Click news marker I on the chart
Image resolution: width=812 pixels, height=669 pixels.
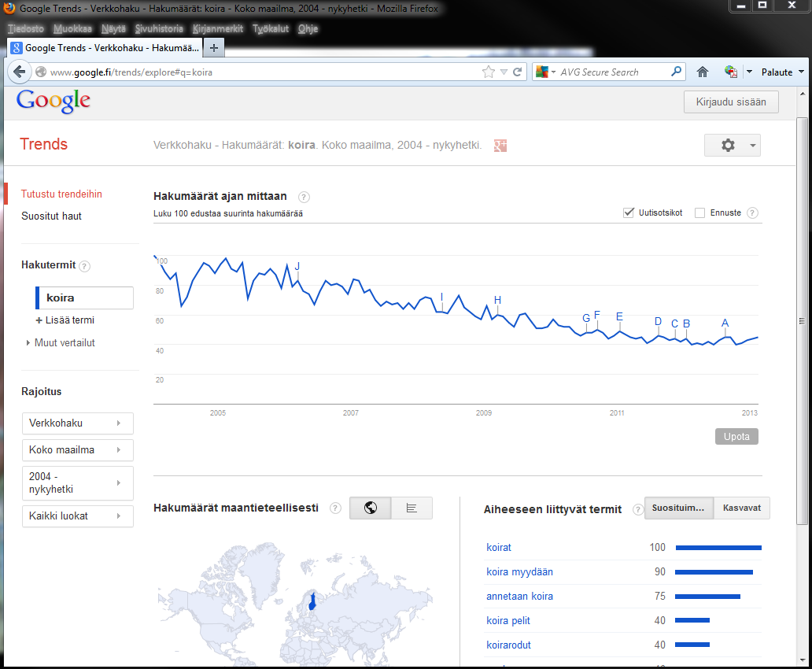point(441,297)
